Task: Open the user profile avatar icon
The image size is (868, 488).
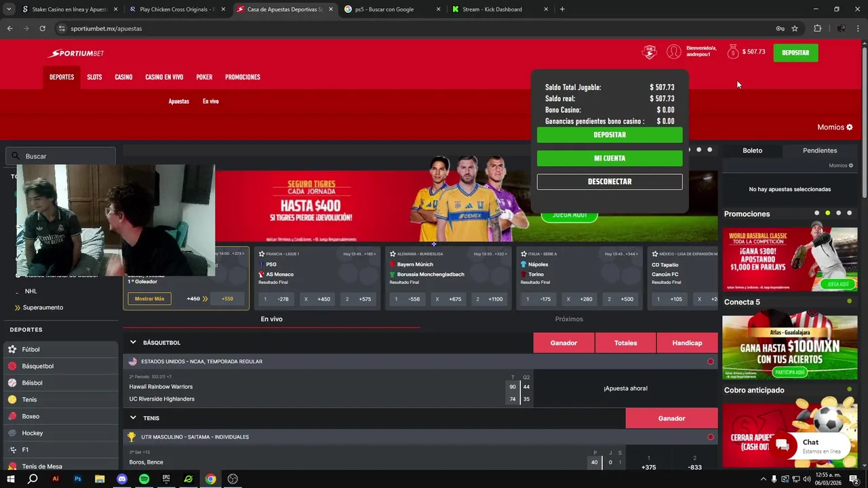Action: pyautogui.click(x=673, y=52)
